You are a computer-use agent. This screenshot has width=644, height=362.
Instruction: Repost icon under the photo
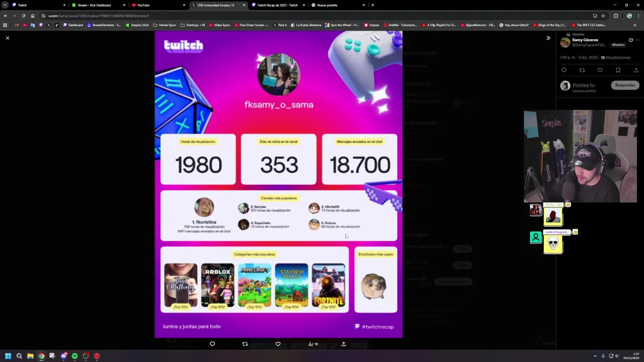pos(245,344)
